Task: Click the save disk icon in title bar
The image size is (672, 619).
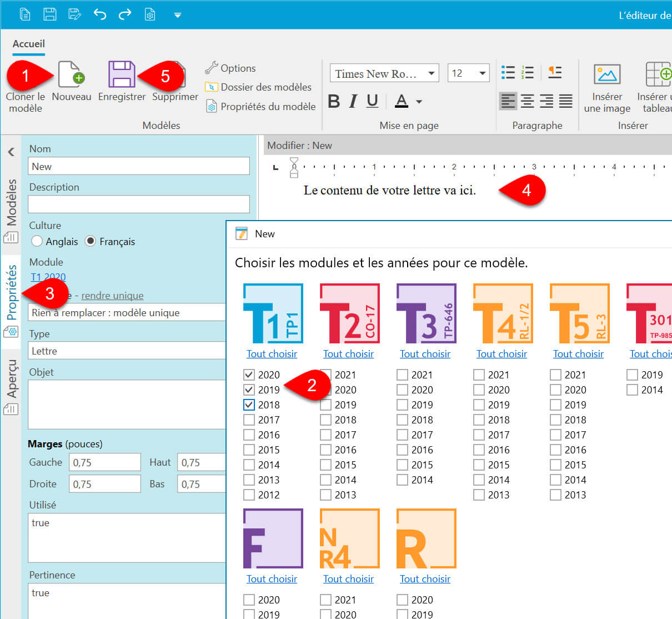Action: coord(50,14)
